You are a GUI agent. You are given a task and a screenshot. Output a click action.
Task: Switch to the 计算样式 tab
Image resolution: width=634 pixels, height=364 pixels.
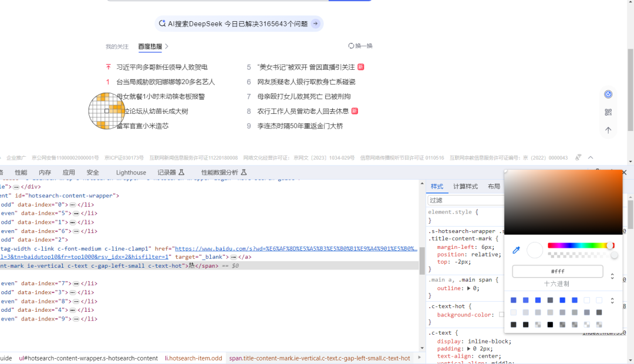[x=465, y=187]
